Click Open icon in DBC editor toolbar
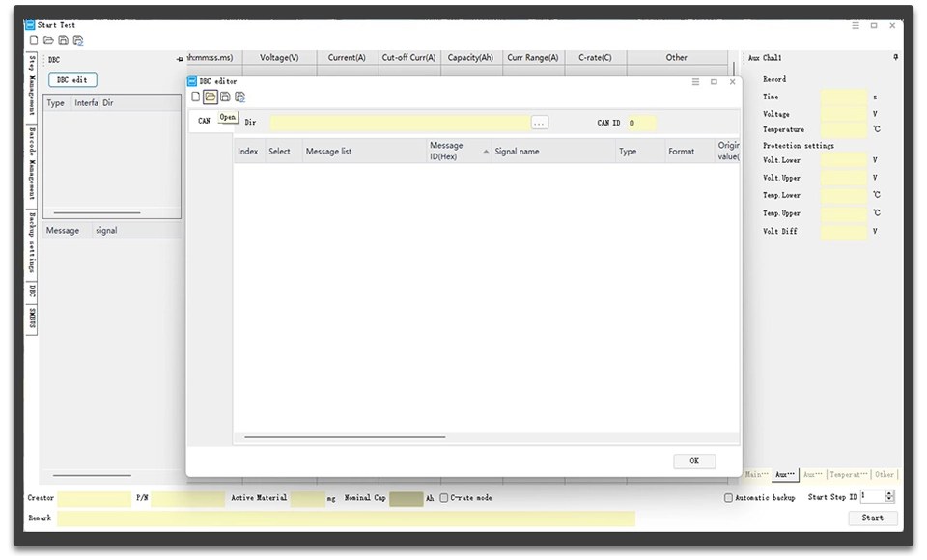This screenshot has height=560, width=927. [x=210, y=97]
